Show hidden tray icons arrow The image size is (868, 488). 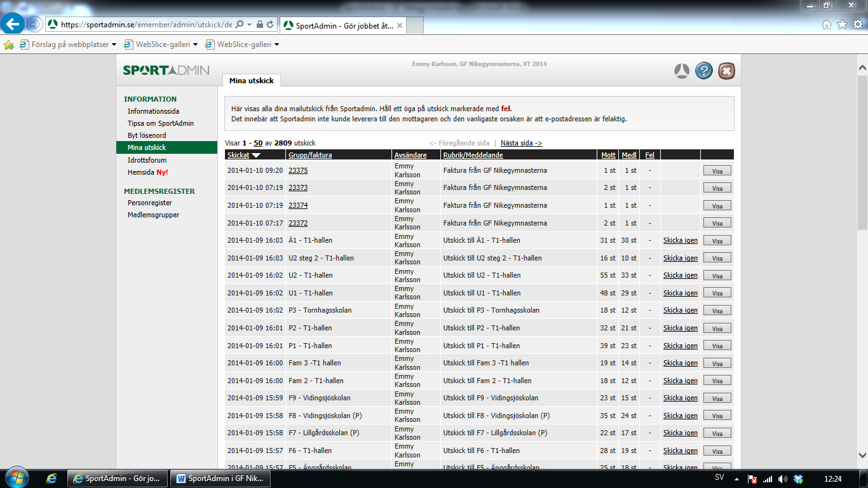coord(736,478)
